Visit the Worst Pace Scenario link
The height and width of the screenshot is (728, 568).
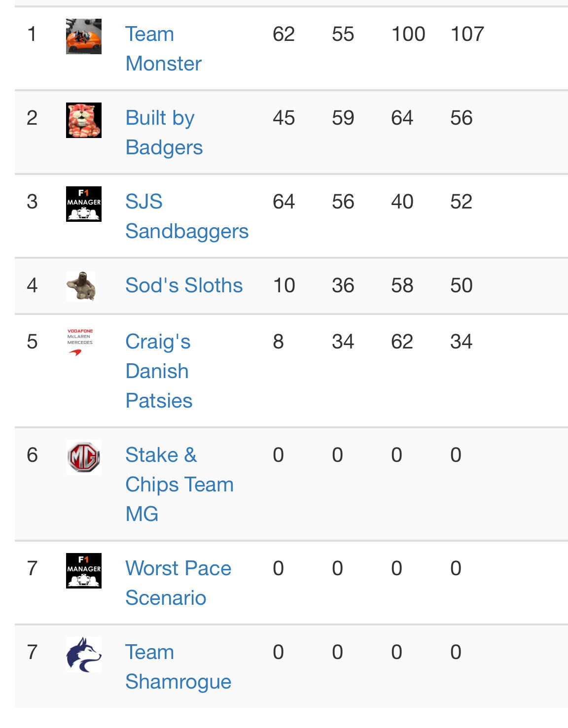pos(178,583)
